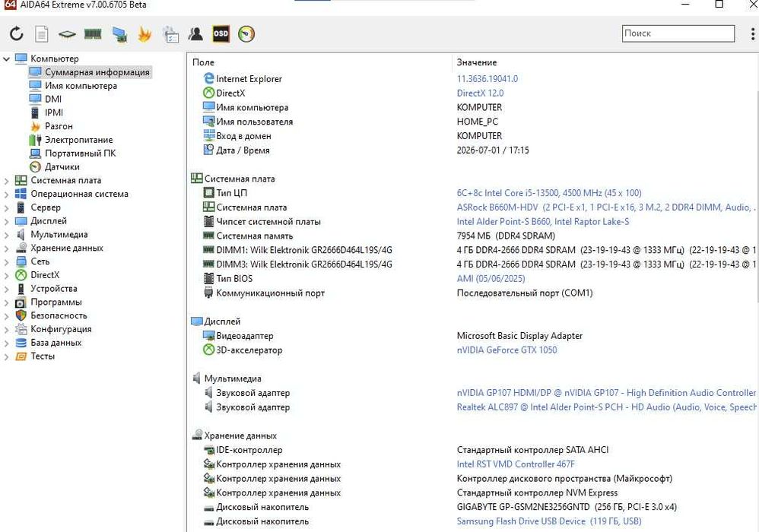
Task: Click the green RAM memory toolbar icon
Action: click(x=93, y=34)
